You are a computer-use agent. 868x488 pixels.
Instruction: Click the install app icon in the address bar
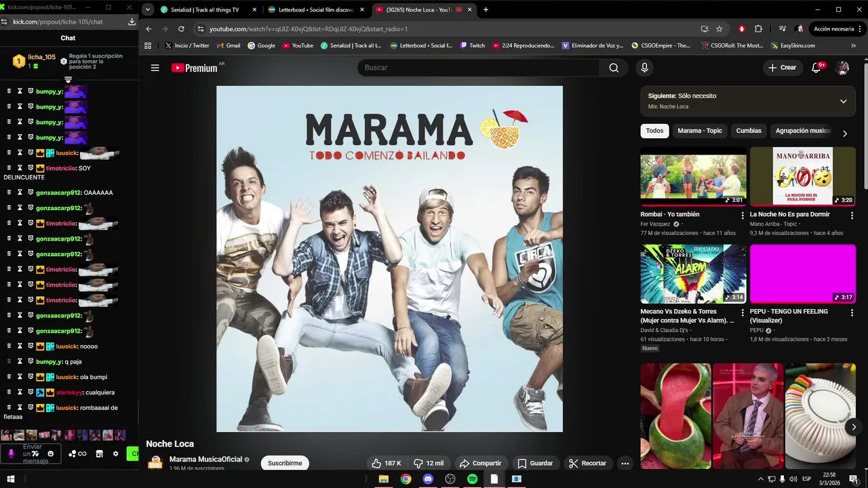705,29
